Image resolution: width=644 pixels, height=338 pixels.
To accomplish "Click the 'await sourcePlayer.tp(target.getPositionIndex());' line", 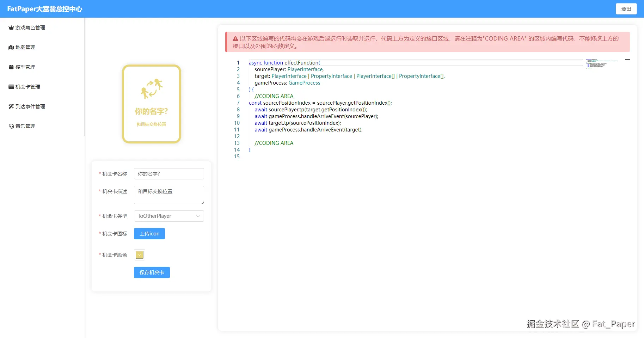I will 311,110.
